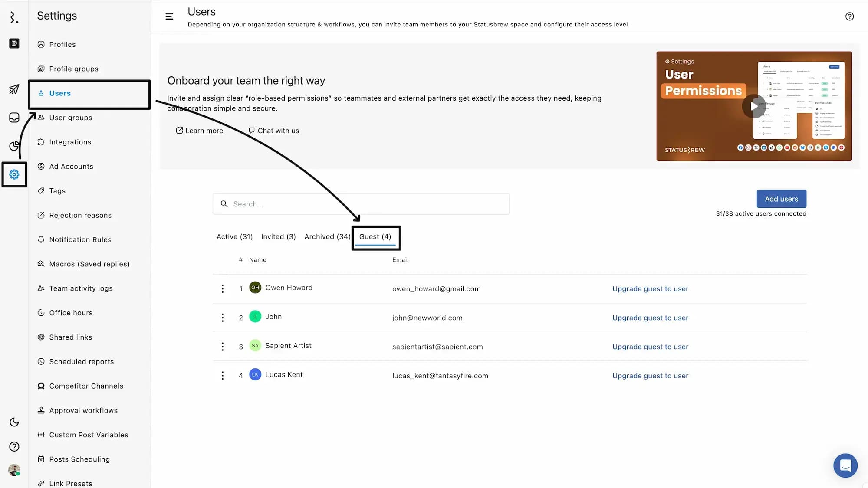Open the Learn more link
The width and height of the screenshot is (868, 488).
click(204, 131)
